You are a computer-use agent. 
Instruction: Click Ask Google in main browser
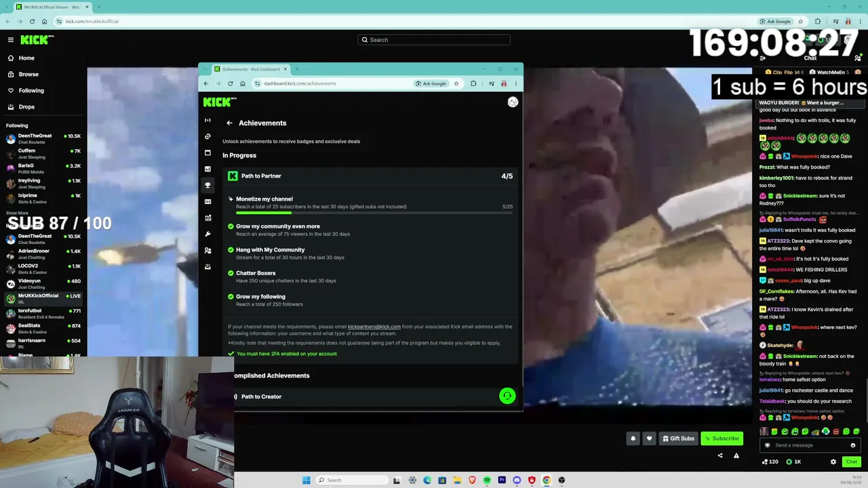(x=775, y=21)
